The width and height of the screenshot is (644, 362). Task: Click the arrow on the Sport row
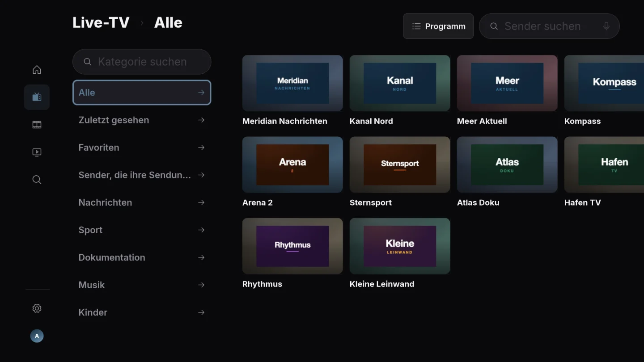(x=201, y=230)
